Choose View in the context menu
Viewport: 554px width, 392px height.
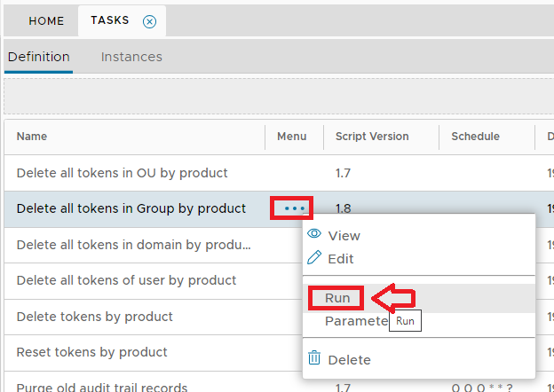tap(344, 236)
